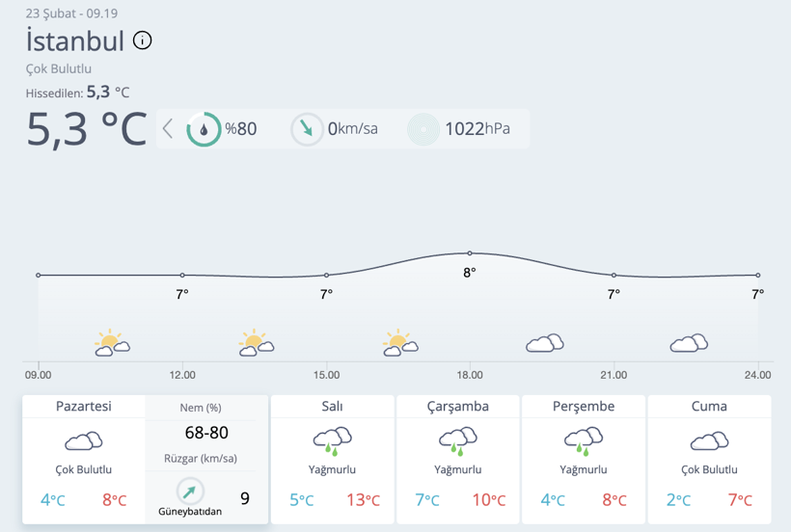Screen dimensions: 791x532
Task: Click the 15.00 time axis label
Action: coord(326,375)
